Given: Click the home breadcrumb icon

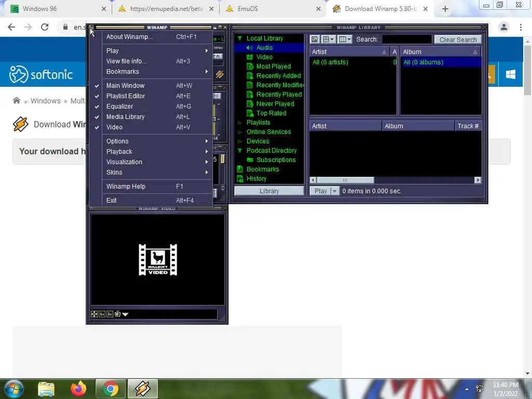Looking at the screenshot, I should pyautogui.click(x=16, y=100).
